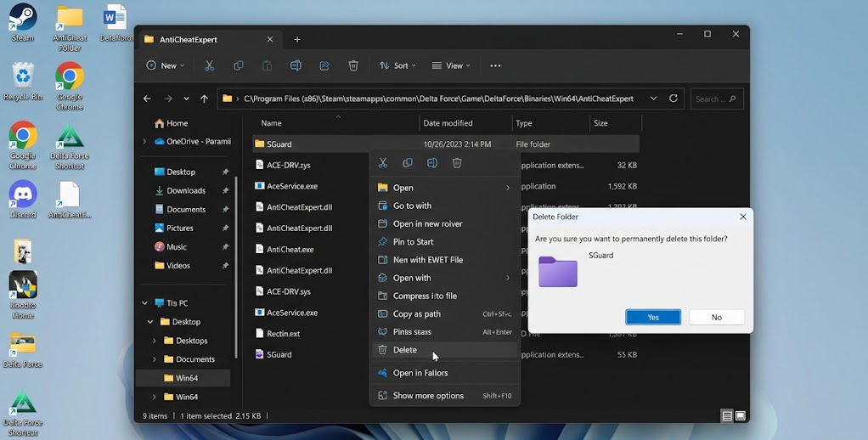868x440 pixels.
Task: Go forward with the right arrow
Action: point(167,99)
